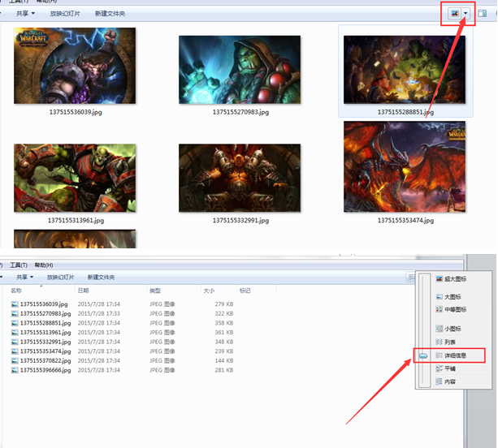Click the file icon of 1375155288851.jpg in list
The image size is (498, 448).
[15, 323]
